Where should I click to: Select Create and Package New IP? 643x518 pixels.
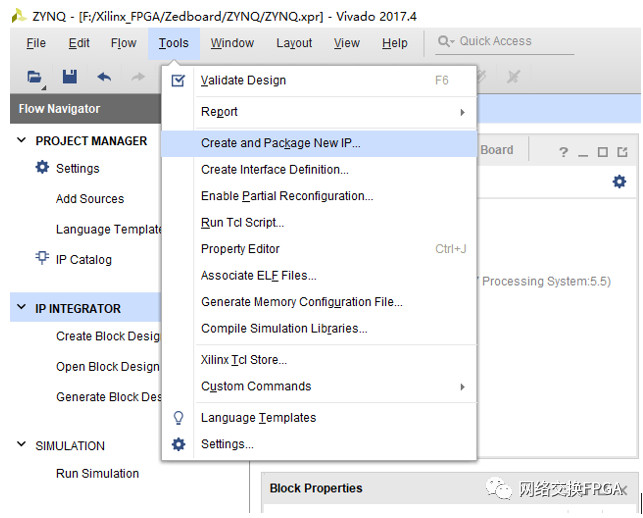click(x=319, y=143)
